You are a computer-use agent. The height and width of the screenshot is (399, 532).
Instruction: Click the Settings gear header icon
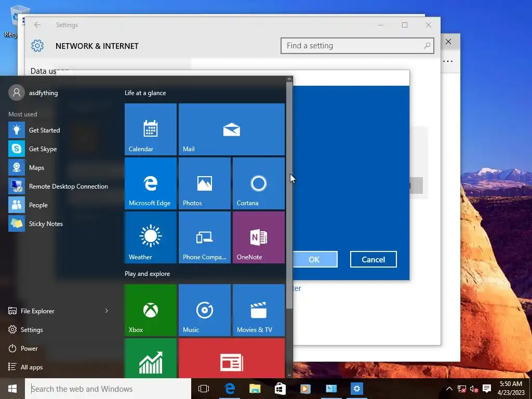37,46
